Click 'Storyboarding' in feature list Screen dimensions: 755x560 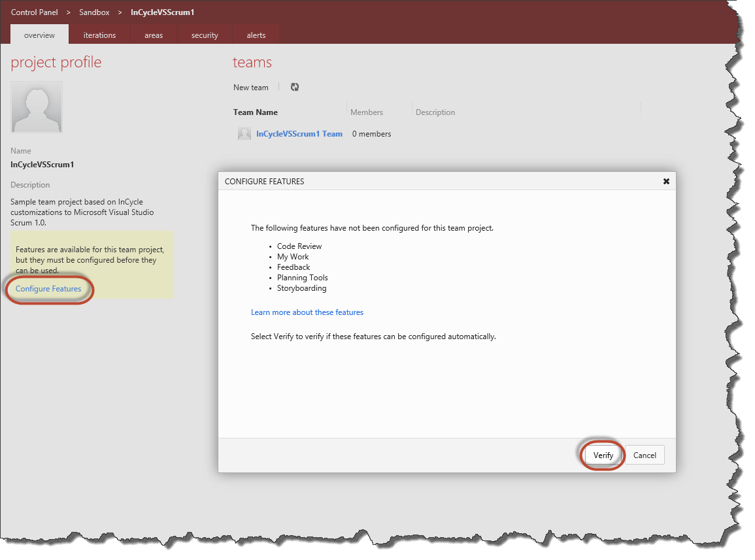pos(301,288)
